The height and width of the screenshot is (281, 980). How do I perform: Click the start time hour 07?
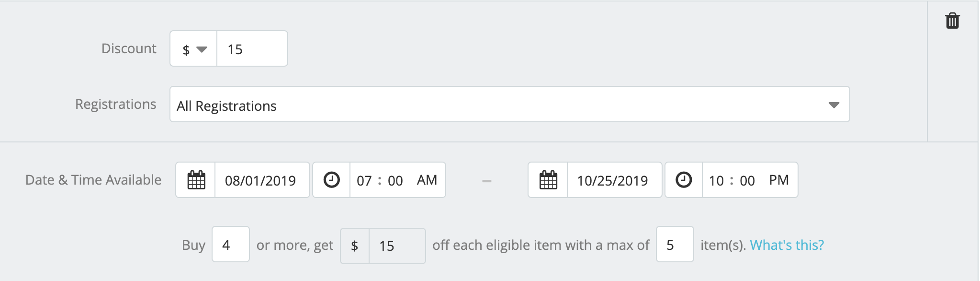(364, 181)
